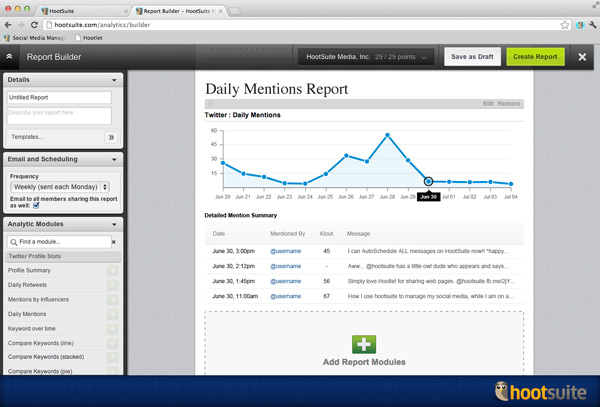Image resolution: width=600 pixels, height=407 pixels.
Task: Select Compare Keywords (pie) module row
Action: (63, 371)
